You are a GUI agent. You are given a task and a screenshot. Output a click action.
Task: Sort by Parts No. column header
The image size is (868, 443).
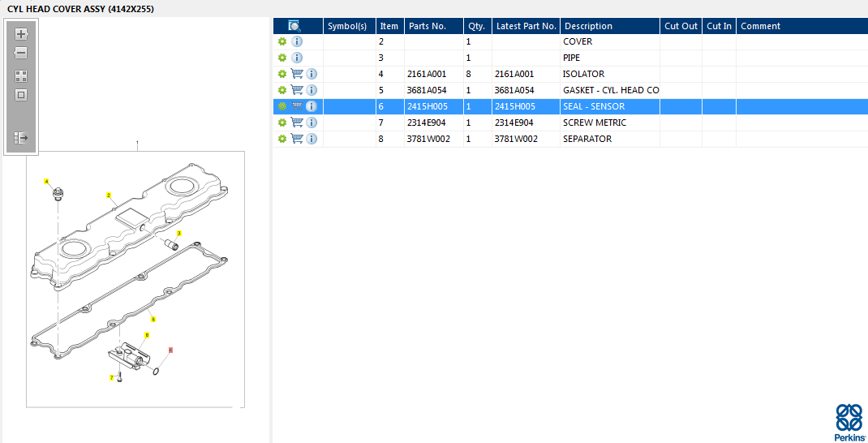tap(434, 26)
